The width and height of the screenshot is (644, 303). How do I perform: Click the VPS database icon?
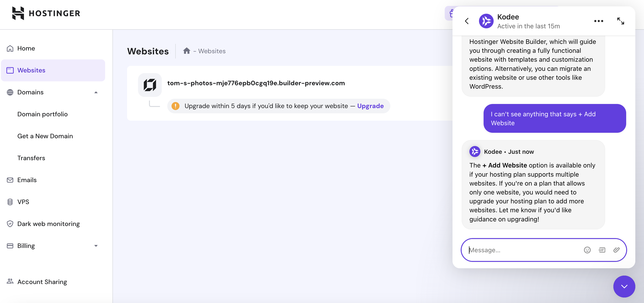tap(10, 202)
